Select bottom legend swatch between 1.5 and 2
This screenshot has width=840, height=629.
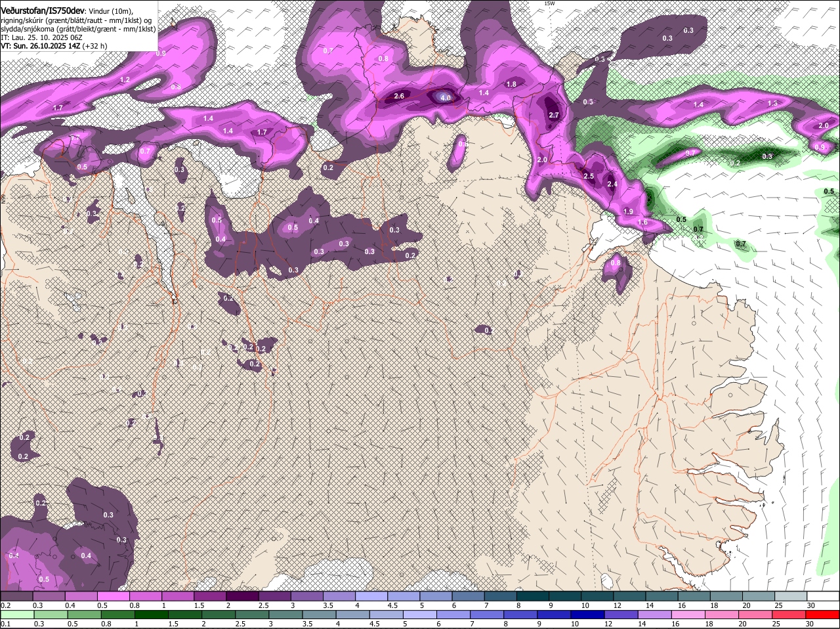[185, 615]
